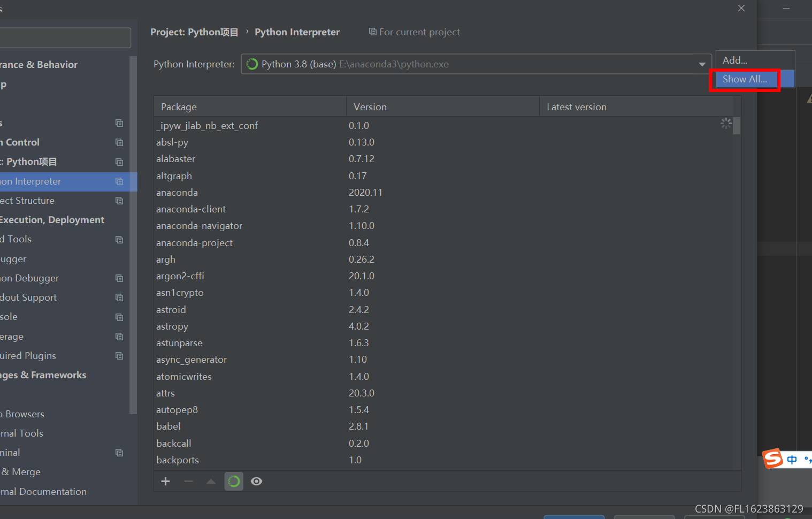812x519 pixels.
Task: Select the altgraph package row
Action: [443, 176]
